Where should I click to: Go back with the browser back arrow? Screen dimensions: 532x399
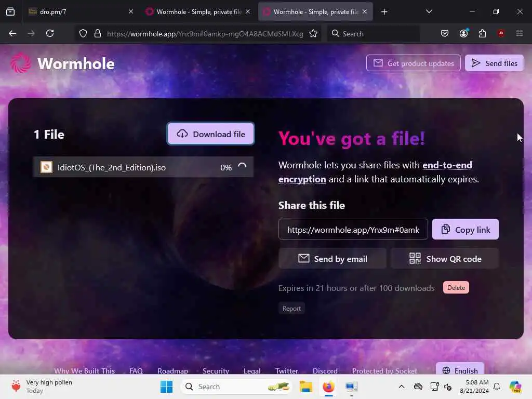click(x=12, y=33)
